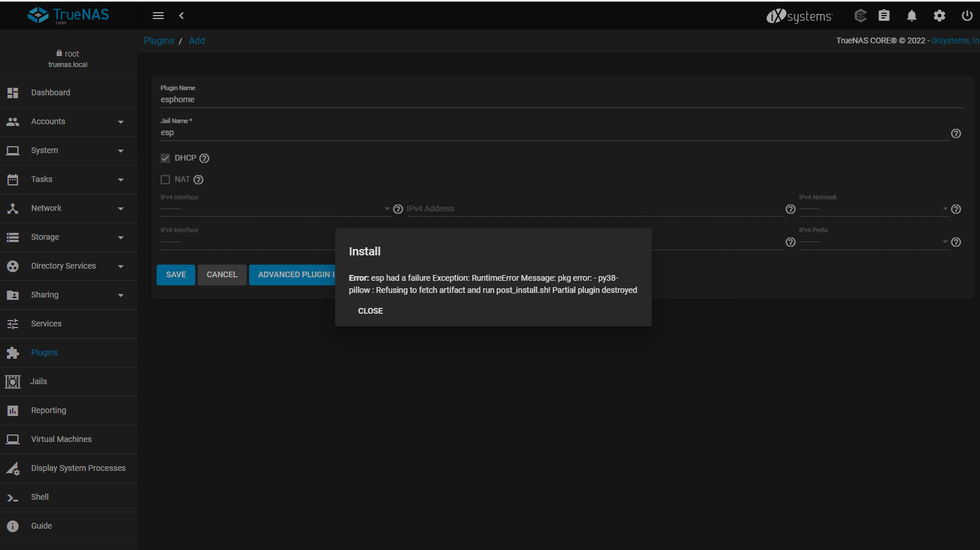This screenshot has height=550, width=980.
Task: Click the Jail Name help icon
Action: coord(956,133)
